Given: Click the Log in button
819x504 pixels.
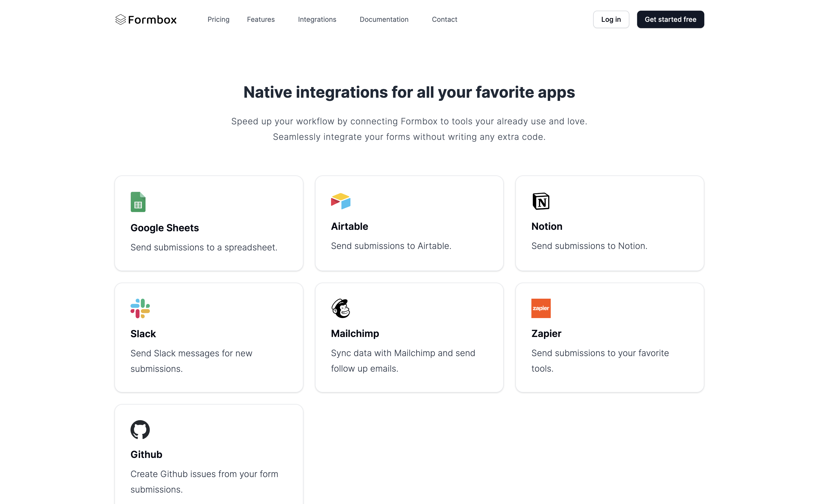Looking at the screenshot, I should [x=611, y=19].
